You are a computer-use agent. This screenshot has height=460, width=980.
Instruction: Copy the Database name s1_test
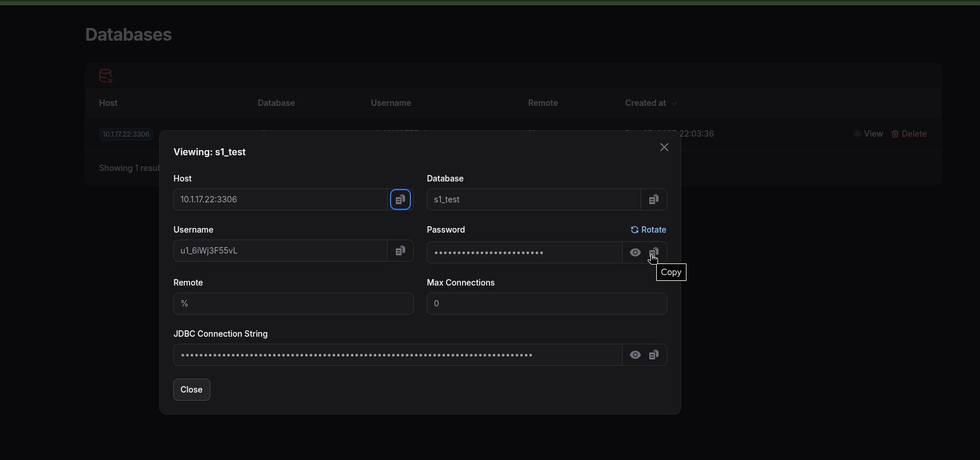tap(654, 199)
